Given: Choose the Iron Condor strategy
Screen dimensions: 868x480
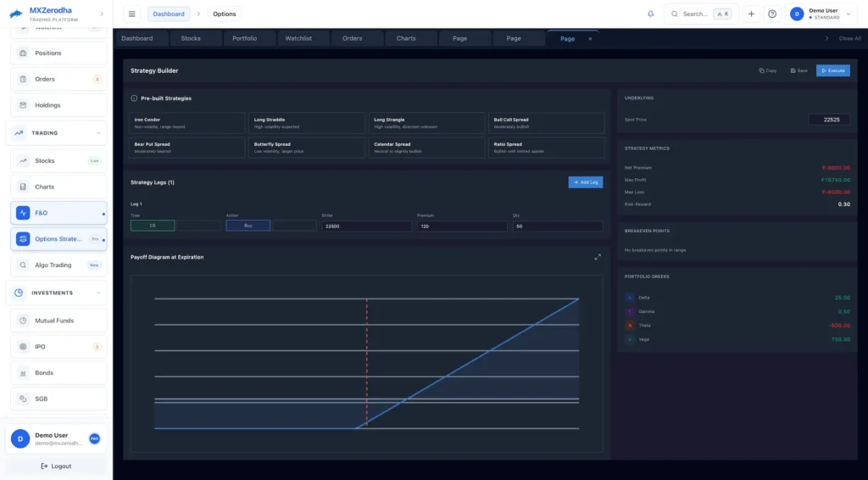Looking at the screenshot, I should [187, 123].
